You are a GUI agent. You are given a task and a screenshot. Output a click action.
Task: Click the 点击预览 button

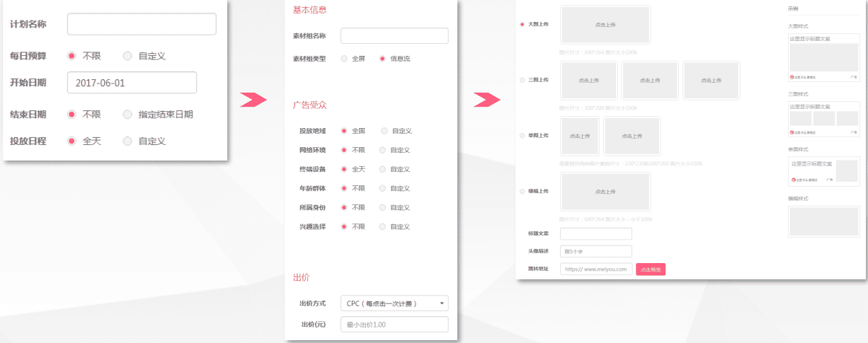[651, 269]
